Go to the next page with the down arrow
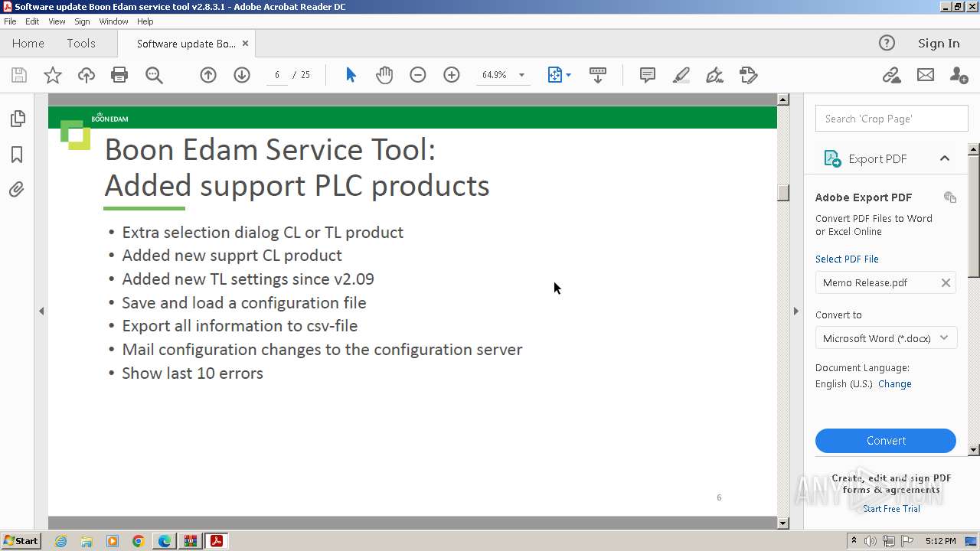The width and height of the screenshot is (980, 551). point(242,75)
